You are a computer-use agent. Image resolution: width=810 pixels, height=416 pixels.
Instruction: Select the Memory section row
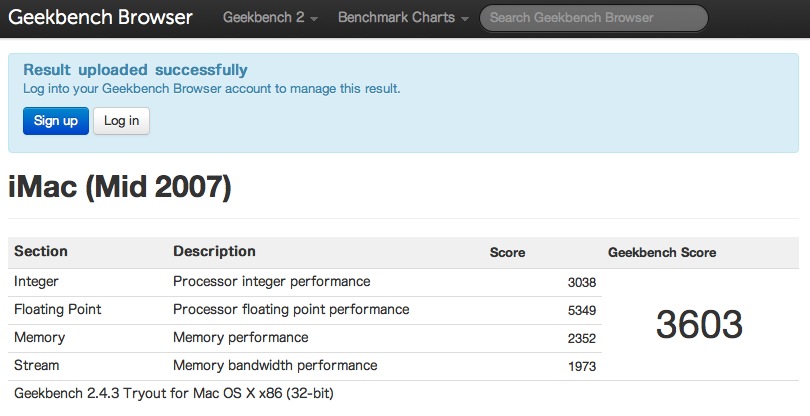coord(305,338)
